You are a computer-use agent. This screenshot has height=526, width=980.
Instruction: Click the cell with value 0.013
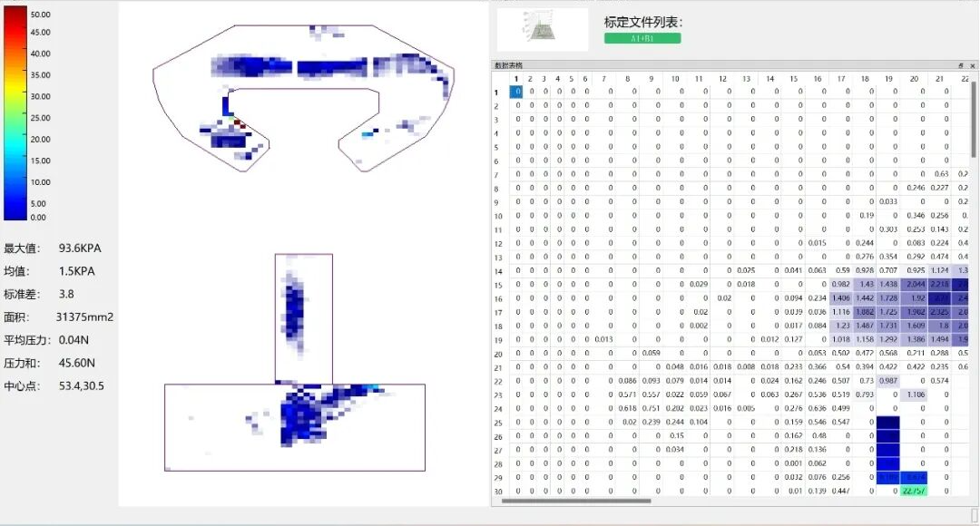coord(603,339)
